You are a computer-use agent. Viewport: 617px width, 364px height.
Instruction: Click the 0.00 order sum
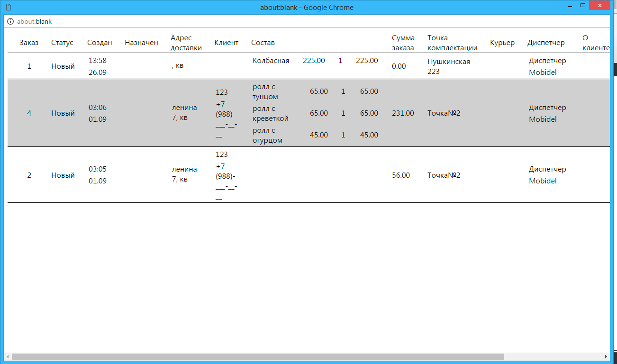399,66
